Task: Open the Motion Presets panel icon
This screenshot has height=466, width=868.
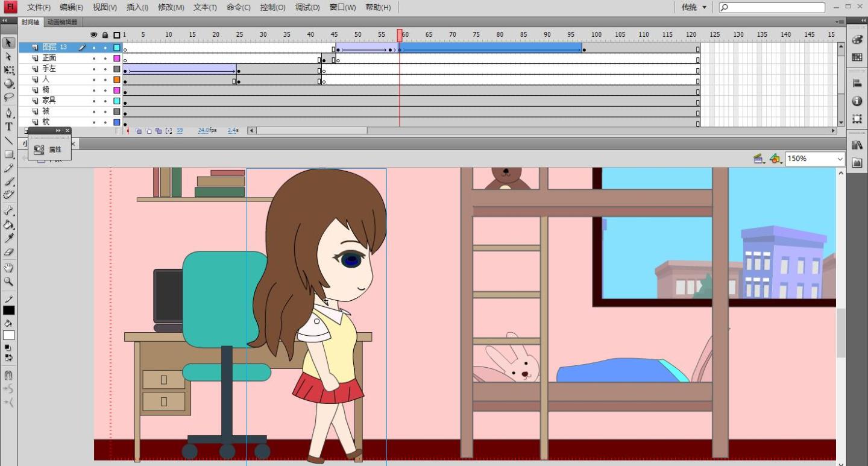Action: click(857, 163)
